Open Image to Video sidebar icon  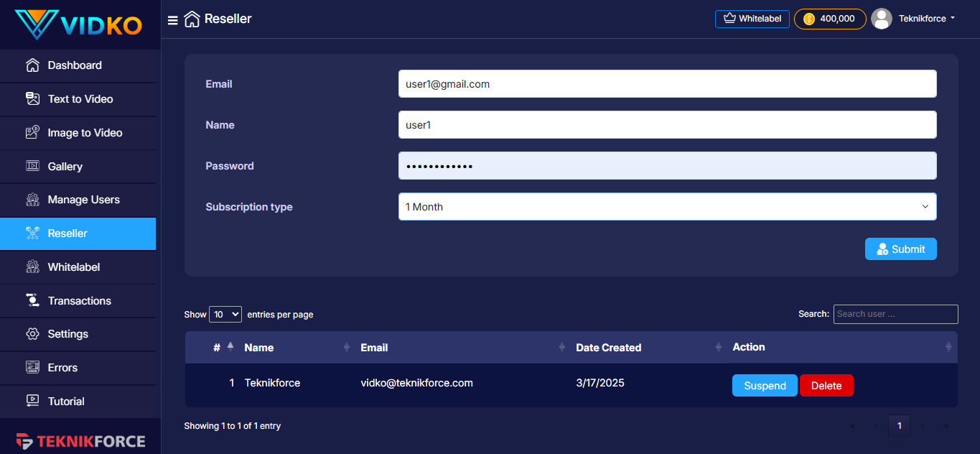pos(32,133)
